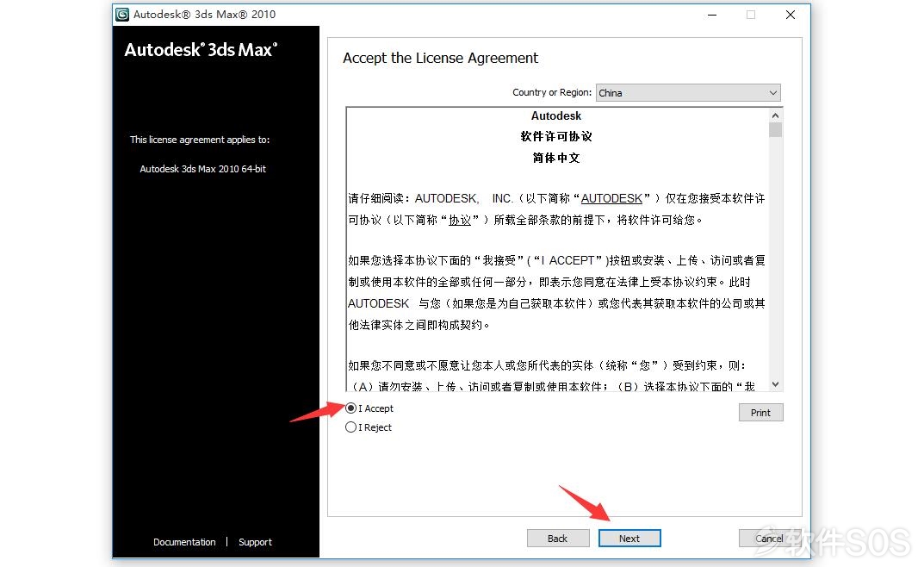
Task: Click the Next button
Action: 629,538
